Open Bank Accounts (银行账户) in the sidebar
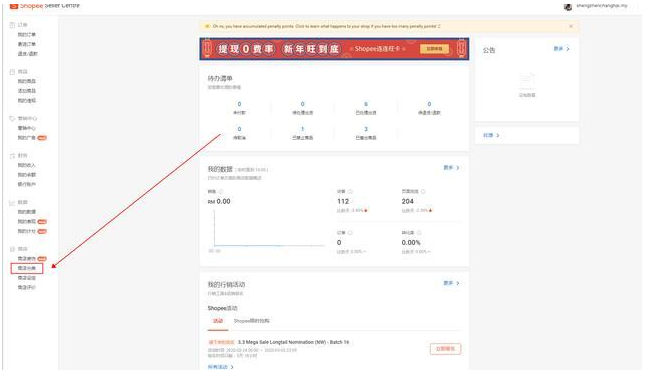Viewport: 645px width, 373px height. [27, 184]
